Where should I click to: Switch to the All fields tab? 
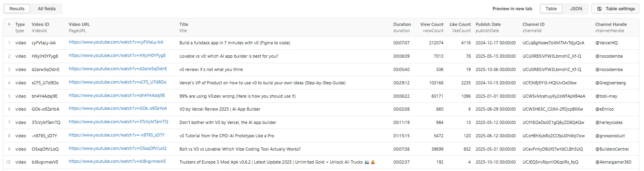47,9
